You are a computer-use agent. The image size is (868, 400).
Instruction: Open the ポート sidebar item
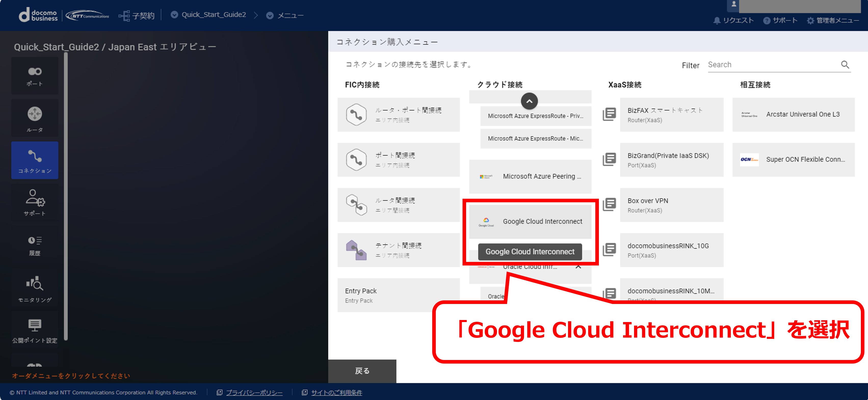[35, 76]
